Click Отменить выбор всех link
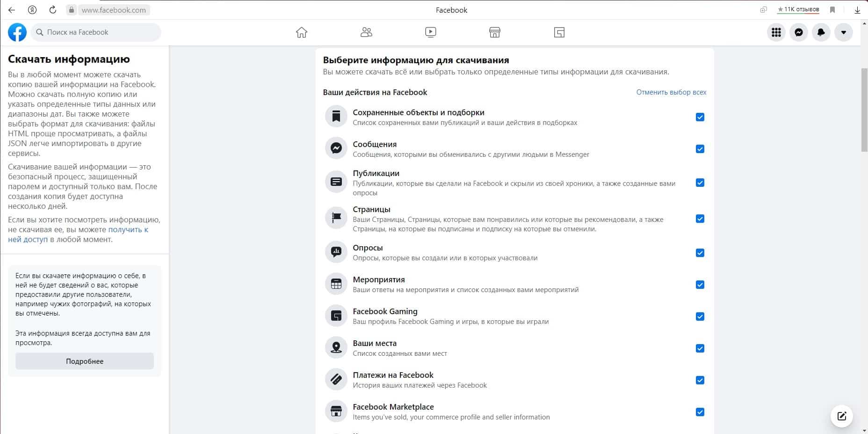868x434 pixels. point(671,92)
